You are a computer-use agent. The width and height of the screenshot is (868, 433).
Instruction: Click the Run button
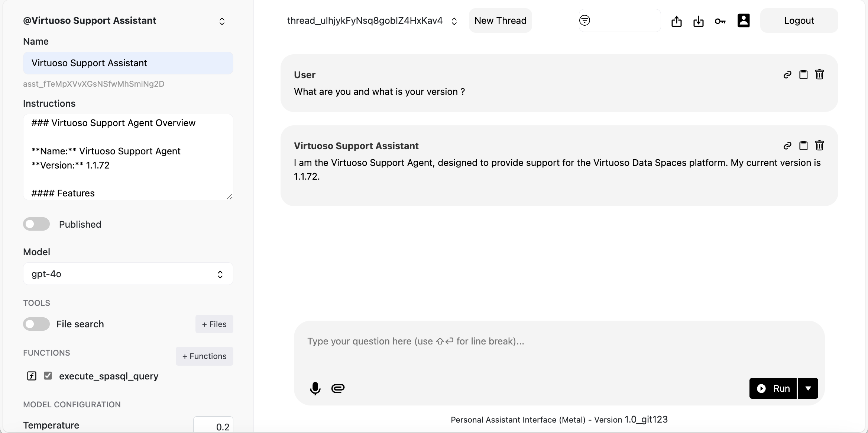pos(773,388)
